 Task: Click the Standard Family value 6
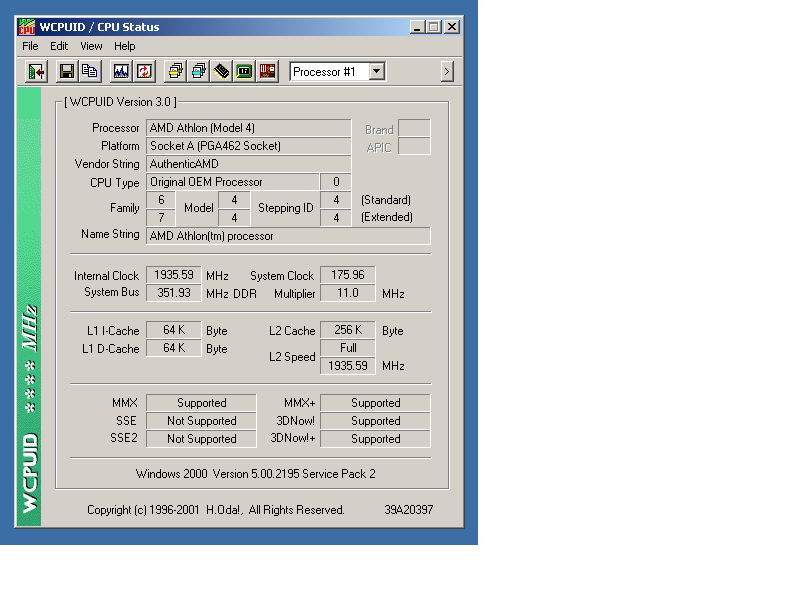[x=161, y=200]
